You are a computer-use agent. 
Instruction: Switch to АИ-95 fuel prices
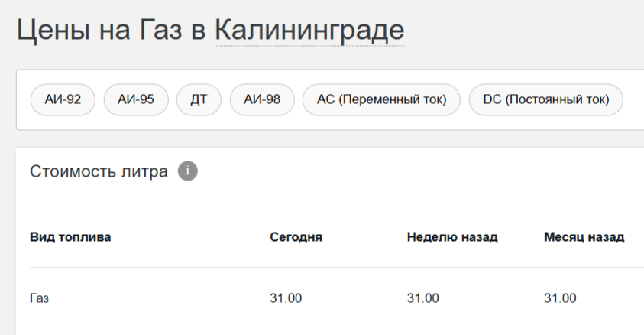[136, 99]
